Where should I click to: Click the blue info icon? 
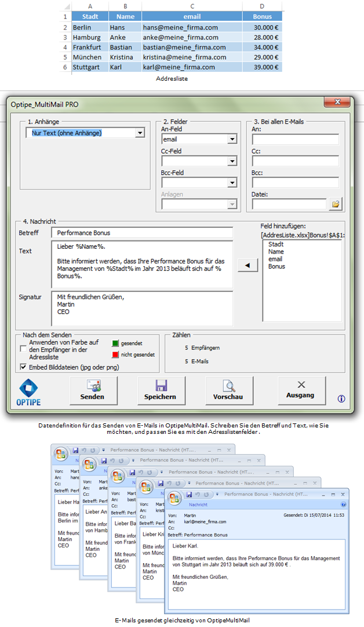coord(341,398)
